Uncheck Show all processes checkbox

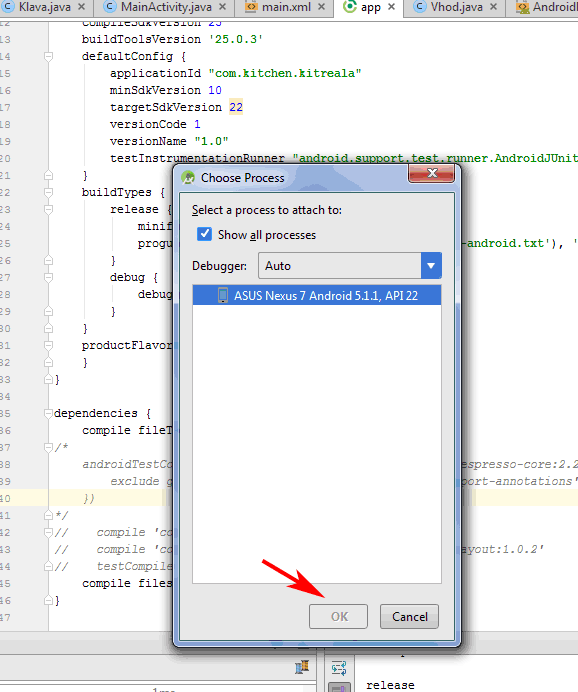(204, 234)
